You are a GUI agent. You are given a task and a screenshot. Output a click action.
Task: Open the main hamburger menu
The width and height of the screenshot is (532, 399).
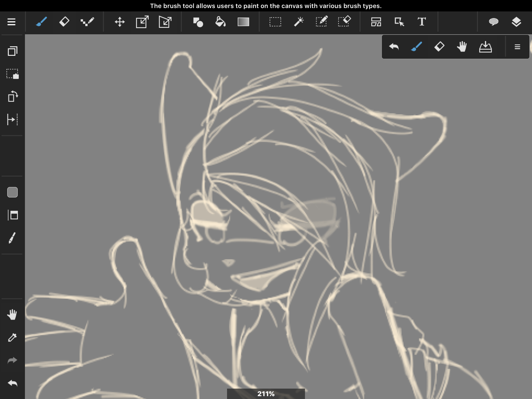pyautogui.click(x=11, y=22)
